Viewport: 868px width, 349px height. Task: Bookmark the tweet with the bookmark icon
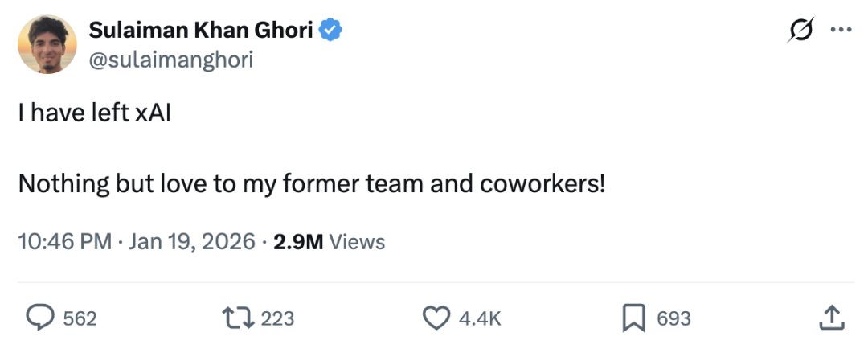635,318
